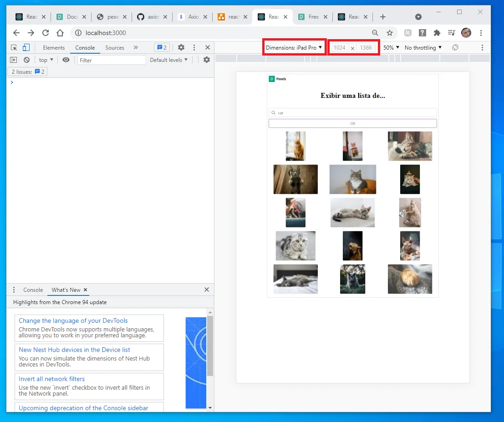Image resolution: width=504 pixels, height=422 pixels.
Task: Open the Dimensions: iPad Pro dropdown
Action: pyautogui.click(x=294, y=47)
